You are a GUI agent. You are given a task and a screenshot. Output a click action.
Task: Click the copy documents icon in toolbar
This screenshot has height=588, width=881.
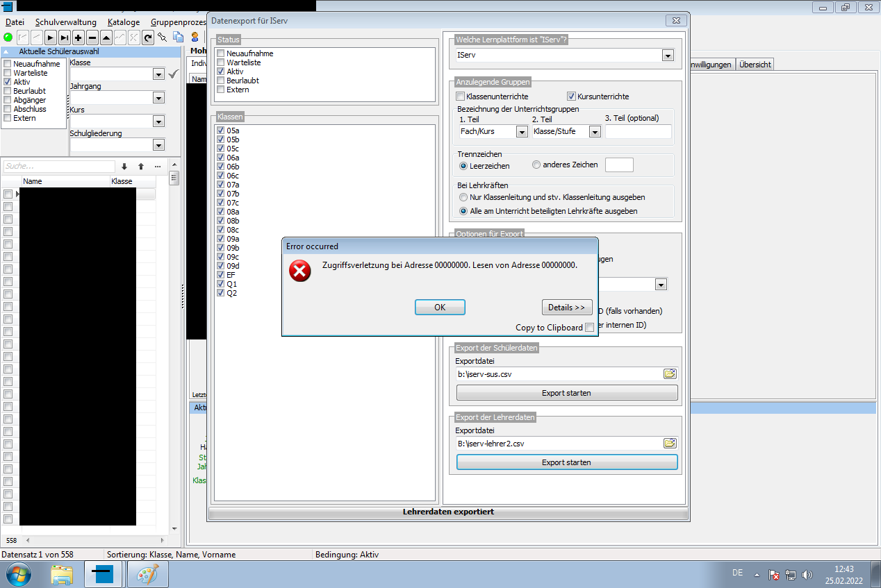click(179, 37)
